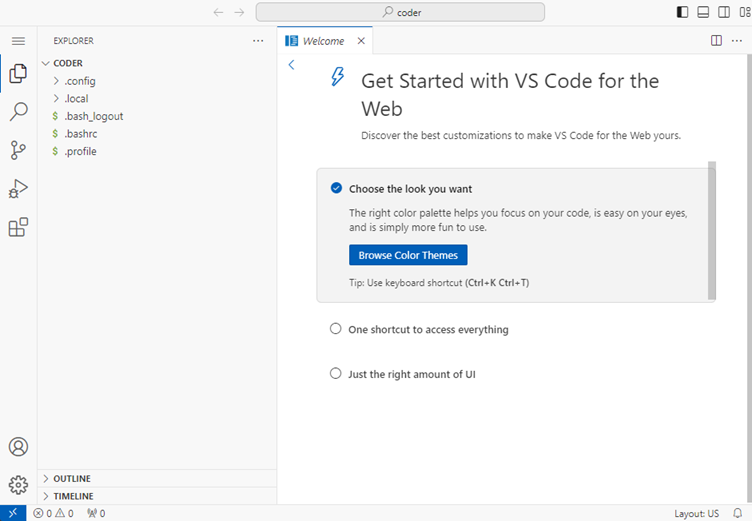Click the coder command center search box
Screen dimensions: 752x521
[400, 12]
